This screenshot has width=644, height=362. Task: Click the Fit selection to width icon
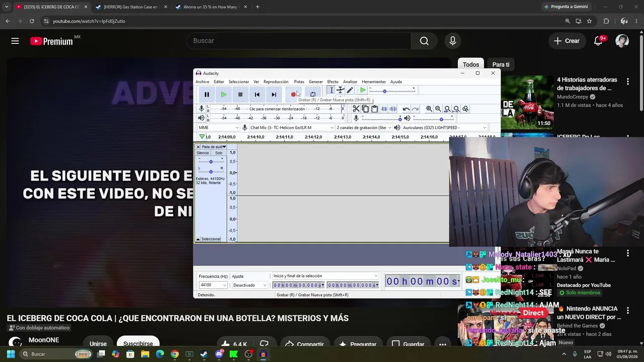pos(447,109)
